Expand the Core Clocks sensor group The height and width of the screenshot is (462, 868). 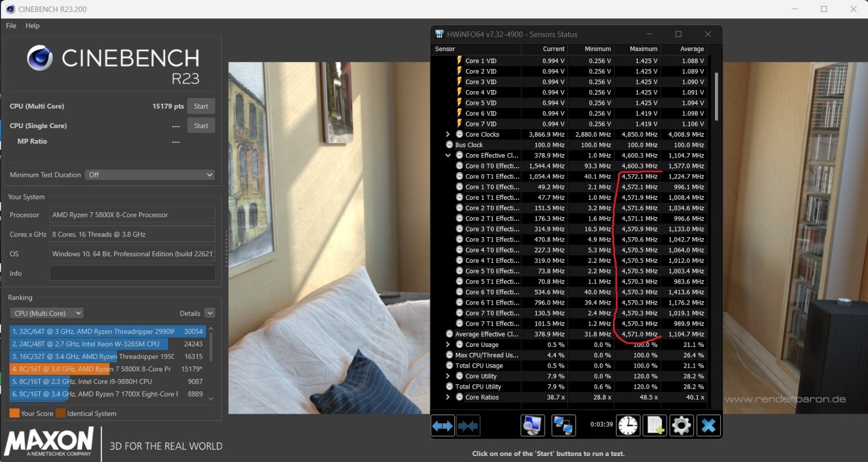448,134
